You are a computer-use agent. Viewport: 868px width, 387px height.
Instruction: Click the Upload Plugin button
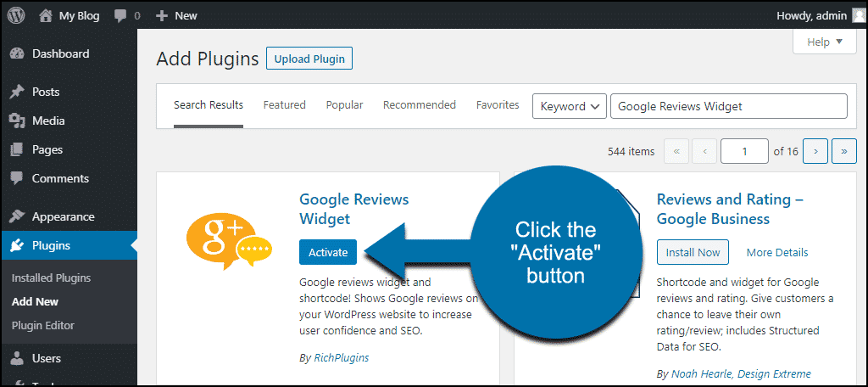(x=309, y=59)
